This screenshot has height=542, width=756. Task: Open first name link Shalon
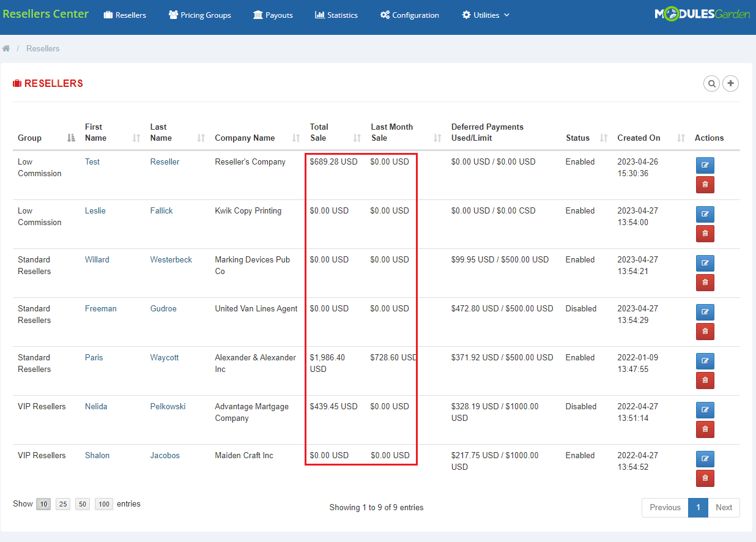tap(97, 456)
